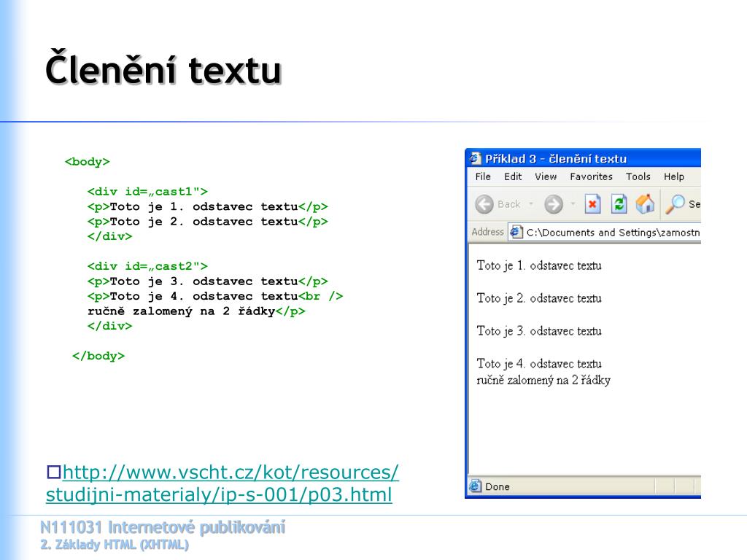
Task: Click the Stop loading red X icon
Action: point(592,204)
